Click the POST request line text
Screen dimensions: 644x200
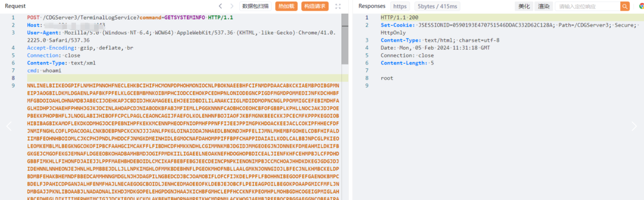point(130,17)
